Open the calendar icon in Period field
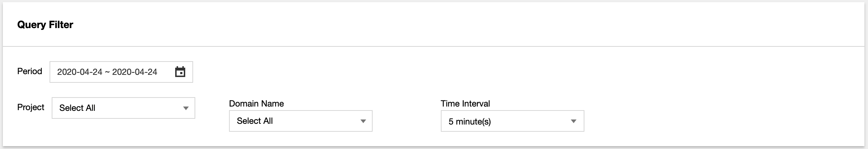Image resolution: width=868 pixels, height=149 pixels. click(x=180, y=72)
